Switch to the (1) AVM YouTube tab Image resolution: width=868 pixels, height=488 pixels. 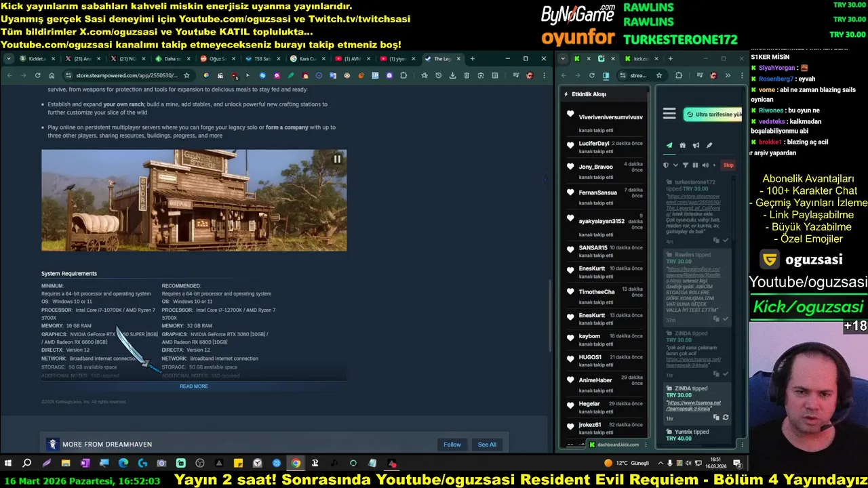click(351, 59)
